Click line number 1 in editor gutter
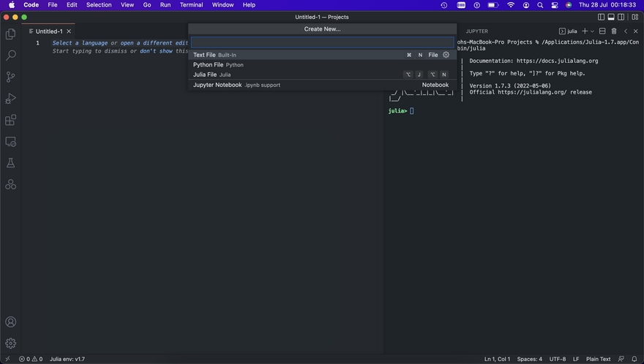Viewport: 644px width, 364px height. [38, 42]
